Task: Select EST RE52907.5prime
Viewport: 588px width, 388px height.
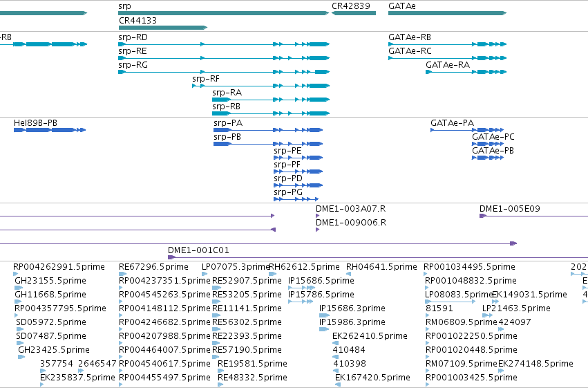Action: point(216,288)
